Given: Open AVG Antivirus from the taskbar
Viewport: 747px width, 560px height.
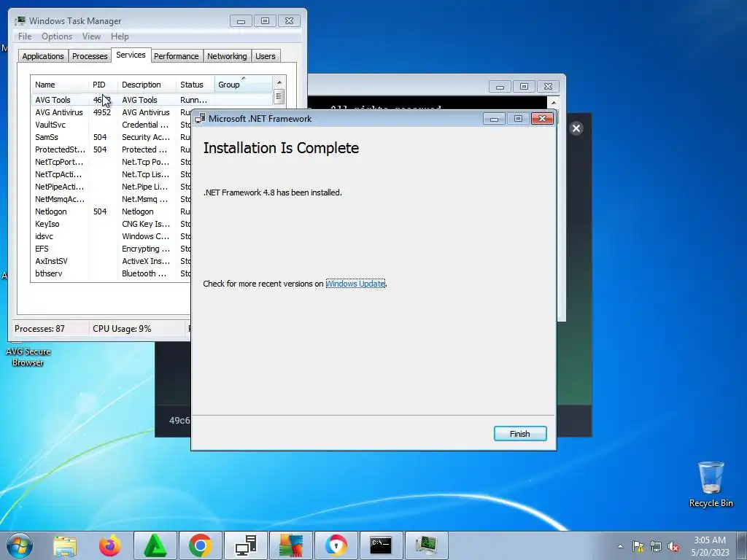Looking at the screenshot, I should click(x=291, y=545).
